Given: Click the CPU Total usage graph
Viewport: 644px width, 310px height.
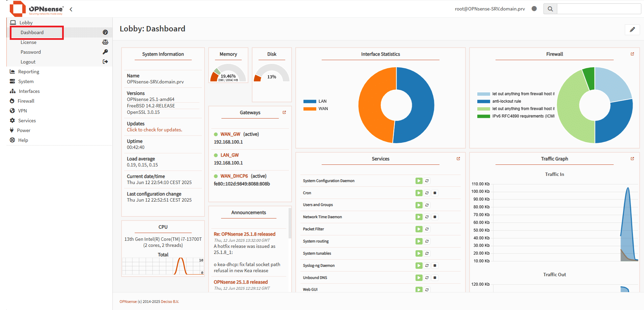Looking at the screenshot, I should [163, 266].
